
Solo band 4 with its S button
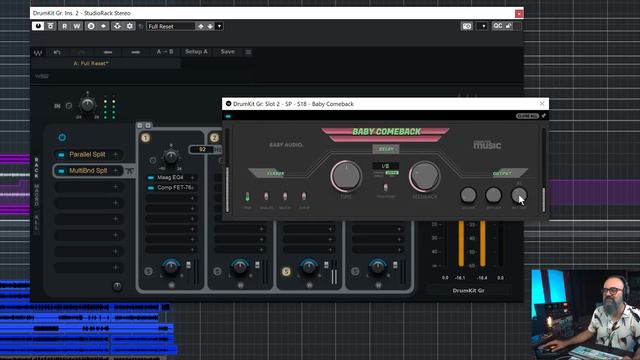[355, 271]
